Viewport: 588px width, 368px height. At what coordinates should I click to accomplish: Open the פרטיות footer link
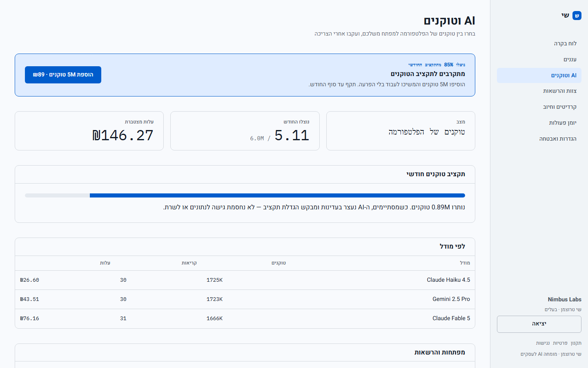click(x=560, y=343)
